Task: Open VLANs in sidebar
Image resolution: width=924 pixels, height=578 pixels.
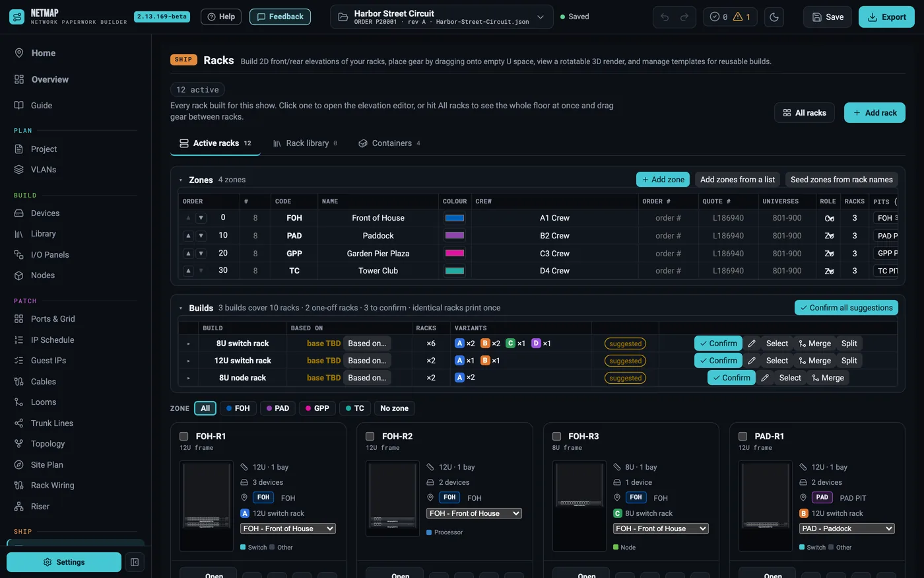Action: 44,170
